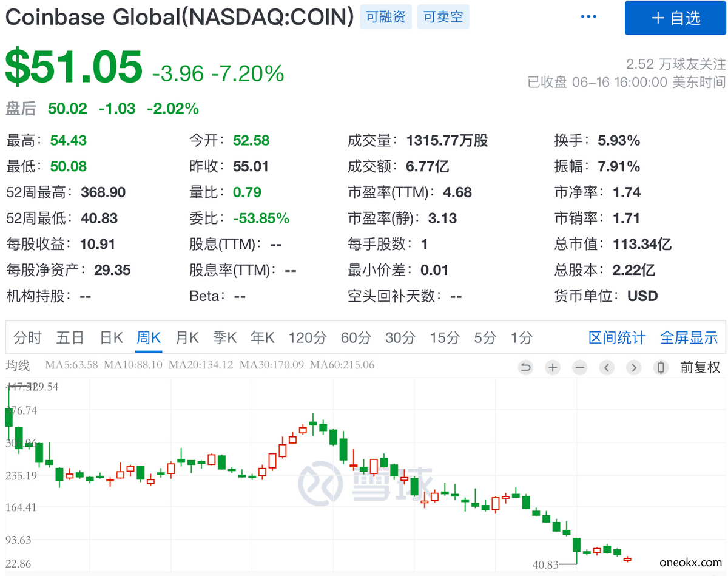This screenshot has width=728, height=576.
Task: Click the 每股净资产 value 29.35
Action: [x=112, y=270]
